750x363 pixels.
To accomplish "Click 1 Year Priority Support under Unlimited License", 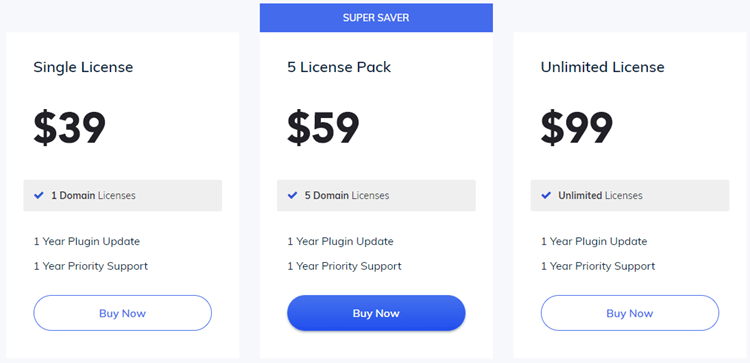I will tap(597, 266).
